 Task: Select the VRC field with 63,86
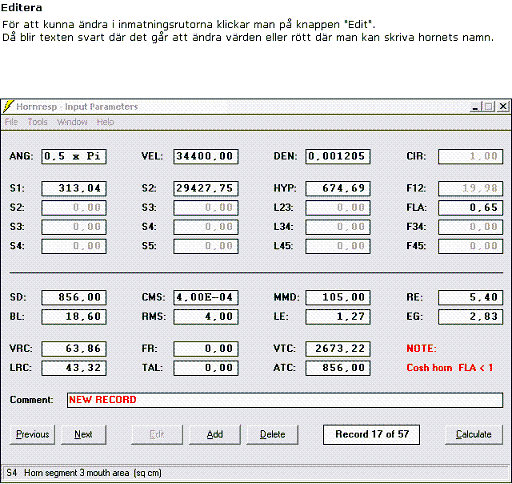pyautogui.click(x=74, y=349)
